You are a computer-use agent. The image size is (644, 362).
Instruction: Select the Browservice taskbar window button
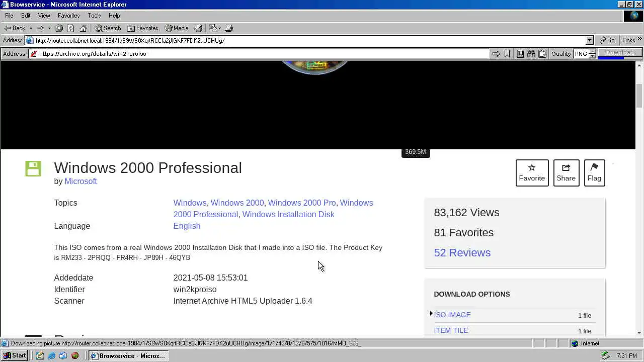coord(128,355)
